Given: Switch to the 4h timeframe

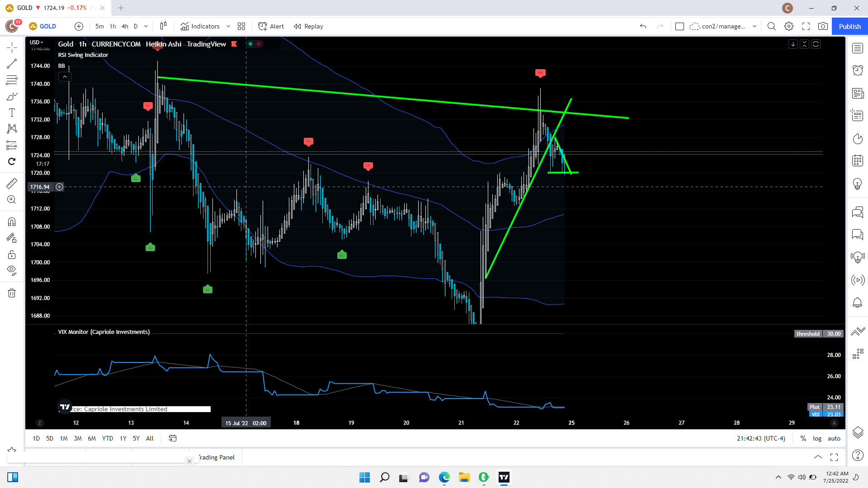Looking at the screenshot, I should point(125,26).
